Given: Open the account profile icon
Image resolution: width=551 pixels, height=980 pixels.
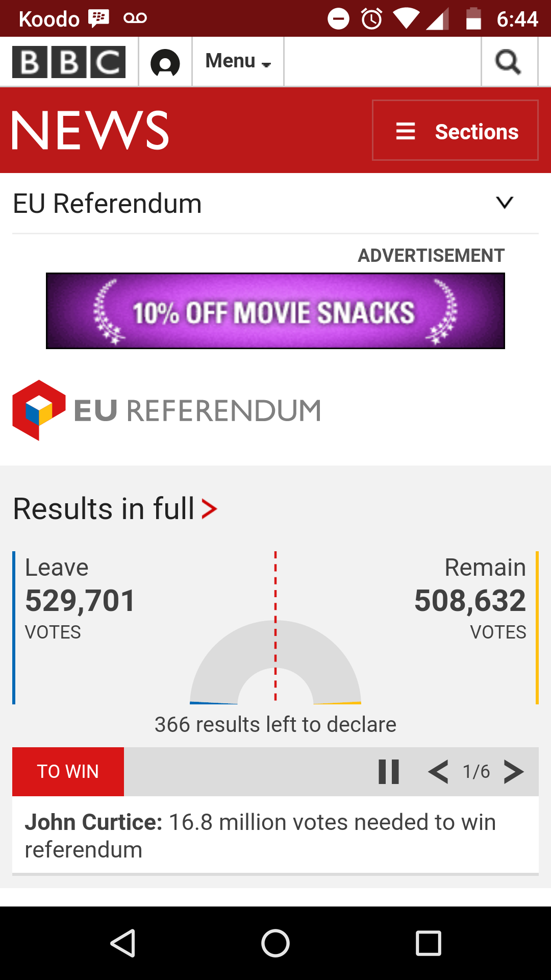Looking at the screenshot, I should coord(165,63).
